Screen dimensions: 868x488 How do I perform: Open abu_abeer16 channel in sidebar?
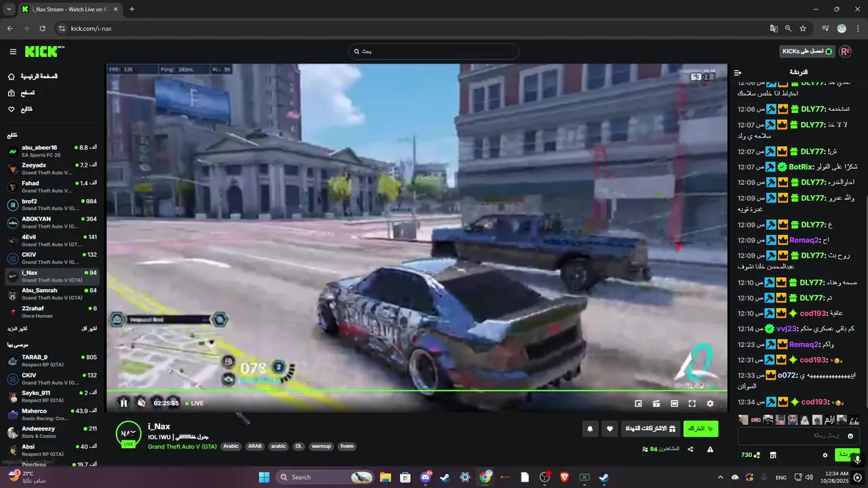coord(53,151)
